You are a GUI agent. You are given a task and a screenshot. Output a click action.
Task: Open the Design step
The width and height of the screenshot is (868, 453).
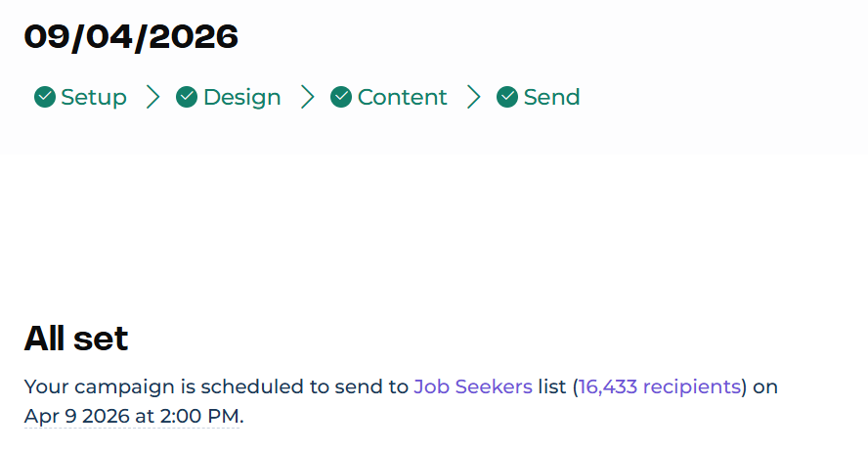pyautogui.click(x=241, y=97)
